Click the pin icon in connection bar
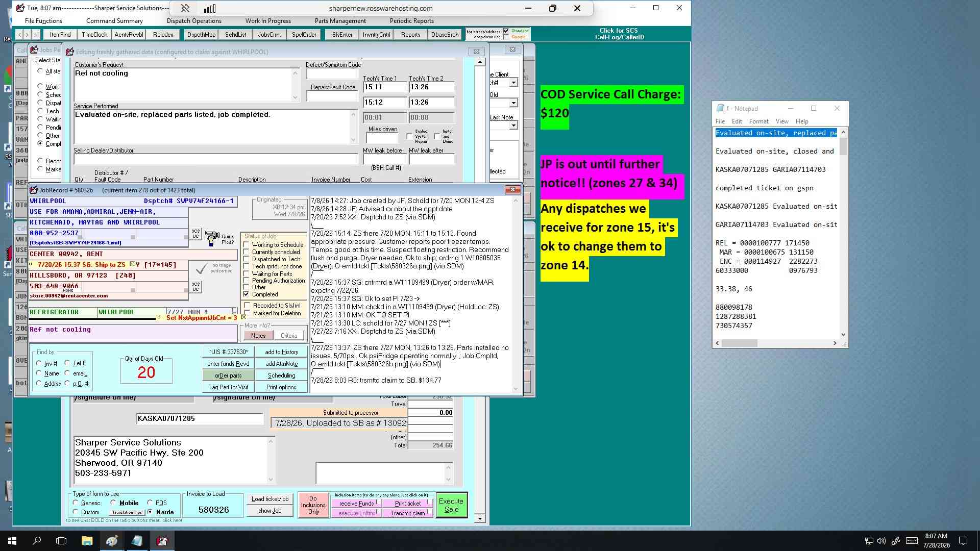This screenshot has width=980, height=551. pos(185,8)
